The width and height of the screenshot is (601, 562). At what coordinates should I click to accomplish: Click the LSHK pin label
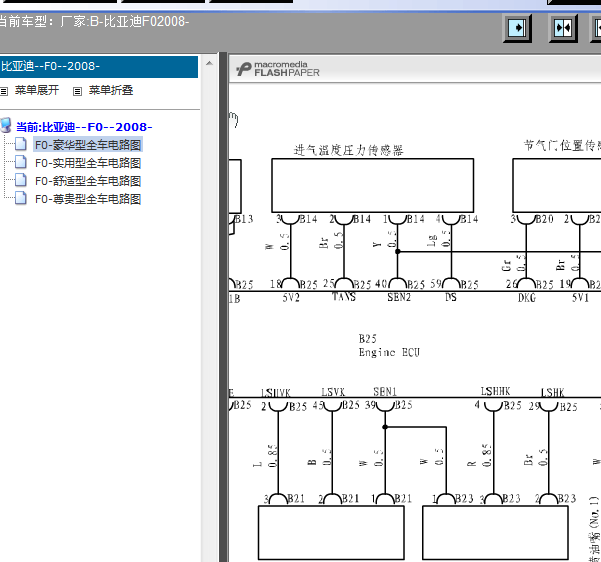(553, 393)
